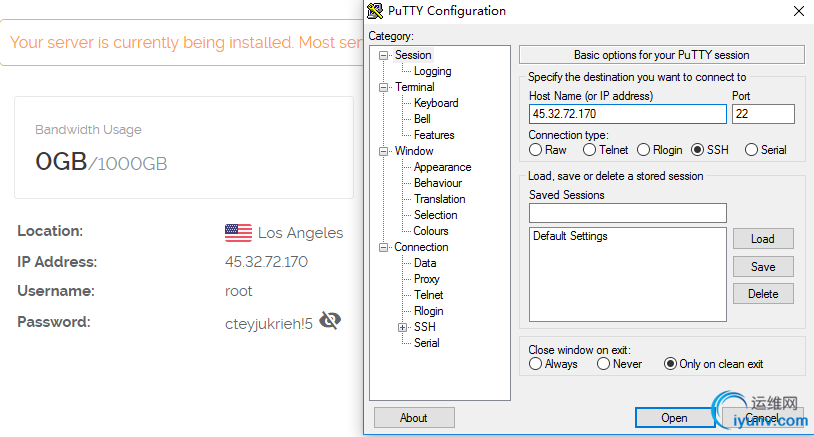The image size is (814, 437).
Task: Open the Serial category in tree
Action: click(x=427, y=343)
